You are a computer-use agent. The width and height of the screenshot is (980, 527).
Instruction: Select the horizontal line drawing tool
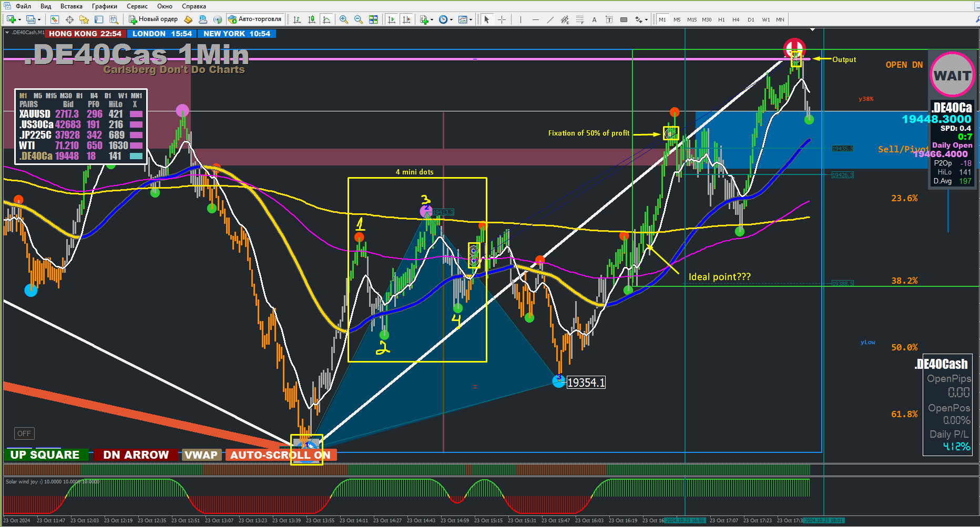(x=535, y=19)
